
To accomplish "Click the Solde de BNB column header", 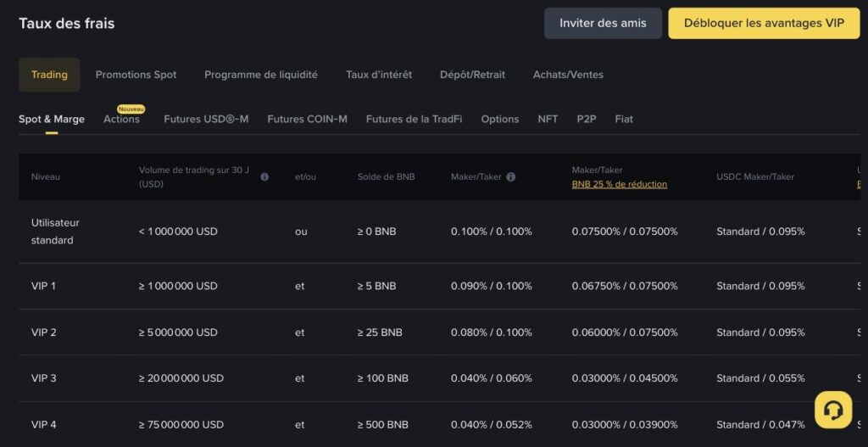I will coord(386,177).
